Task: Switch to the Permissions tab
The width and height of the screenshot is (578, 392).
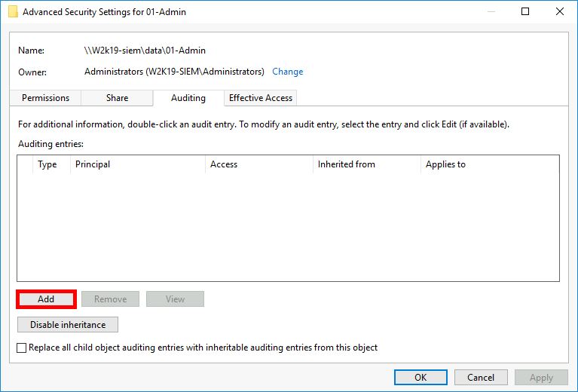Action: point(45,98)
